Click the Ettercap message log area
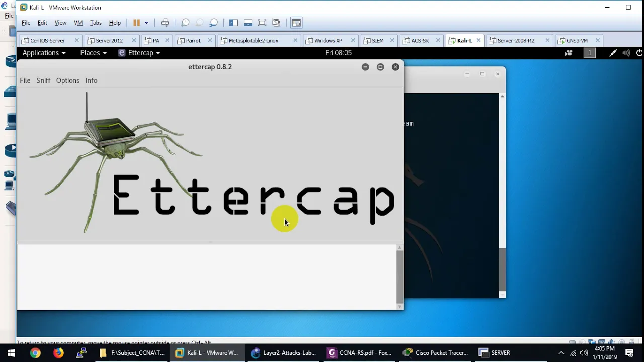The image size is (644, 362). point(207,277)
